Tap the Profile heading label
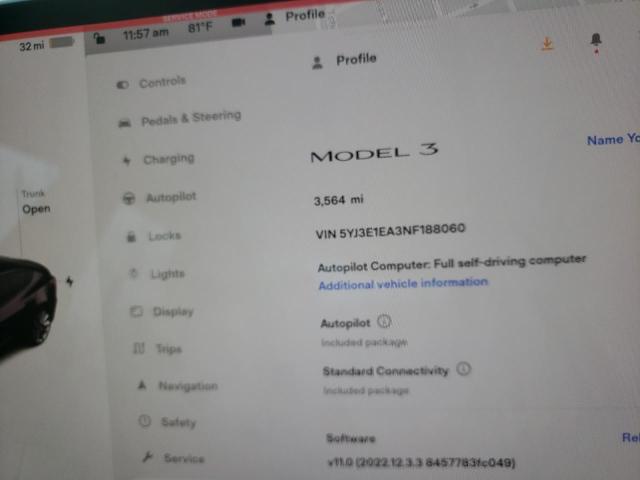Screen dimensions: 640x480 click(x=356, y=60)
